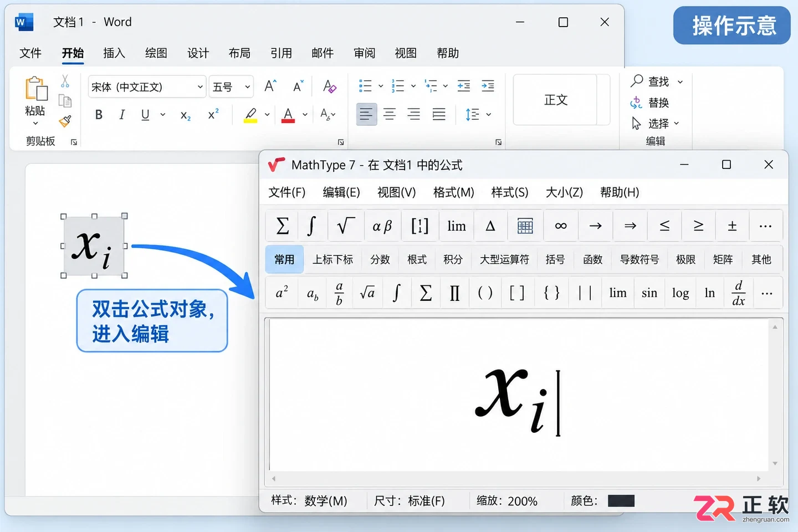This screenshot has width=798, height=532.
Task: Insert summation symbol from MathType top toolbar
Action: [x=283, y=226]
